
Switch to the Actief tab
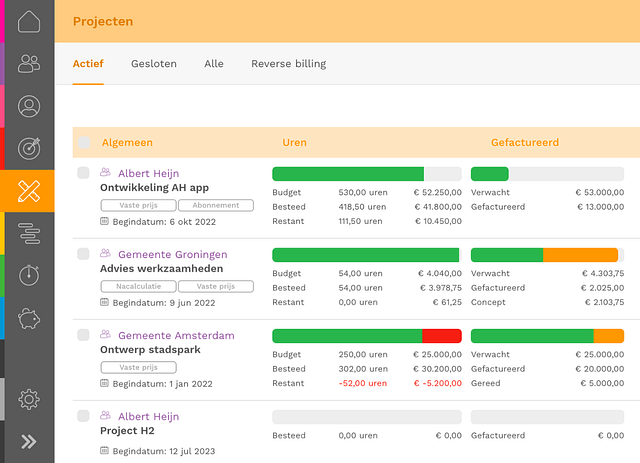pos(88,64)
